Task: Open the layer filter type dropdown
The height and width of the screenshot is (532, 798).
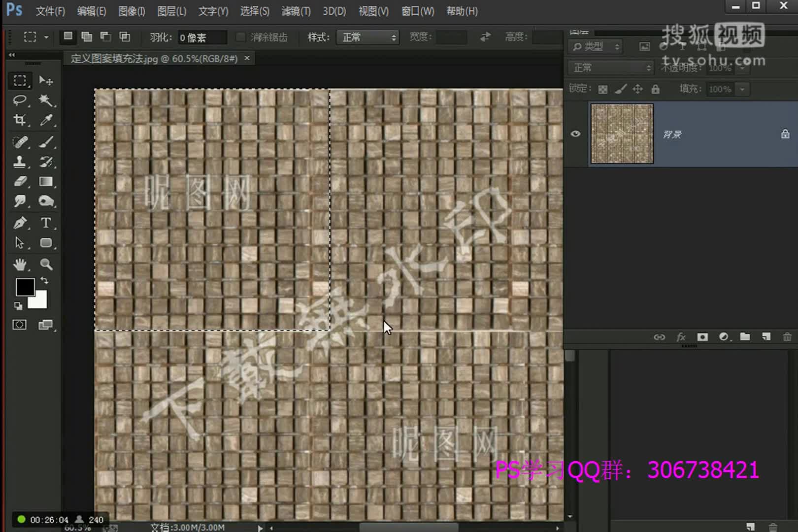Action: (595, 47)
